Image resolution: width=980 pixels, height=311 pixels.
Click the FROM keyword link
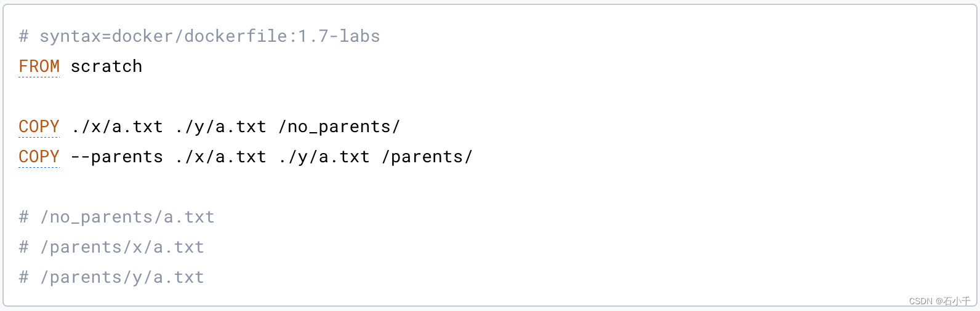pyautogui.click(x=39, y=66)
